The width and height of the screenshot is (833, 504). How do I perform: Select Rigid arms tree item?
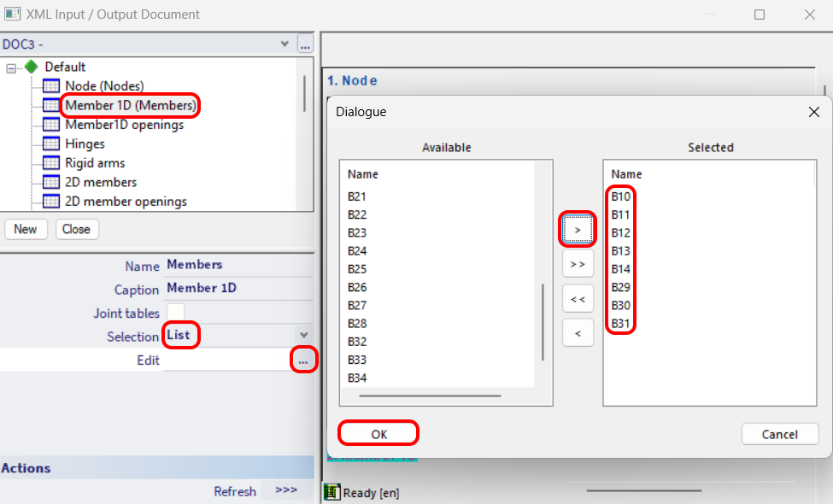click(95, 163)
